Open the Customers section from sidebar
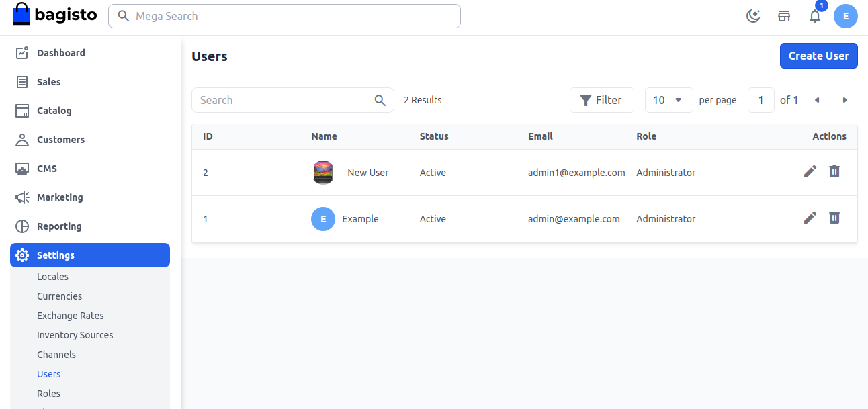 (x=22, y=139)
